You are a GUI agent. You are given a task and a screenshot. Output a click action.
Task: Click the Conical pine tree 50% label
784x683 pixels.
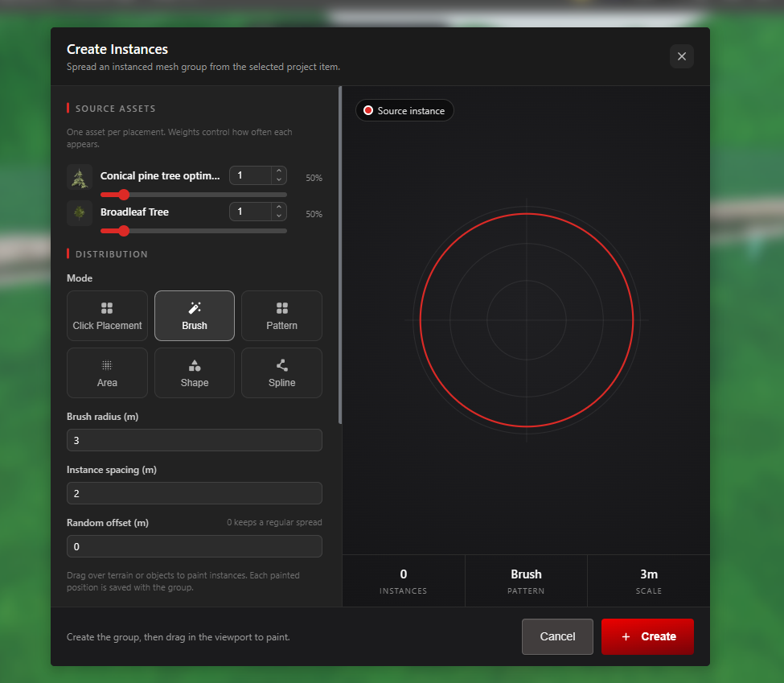point(314,178)
